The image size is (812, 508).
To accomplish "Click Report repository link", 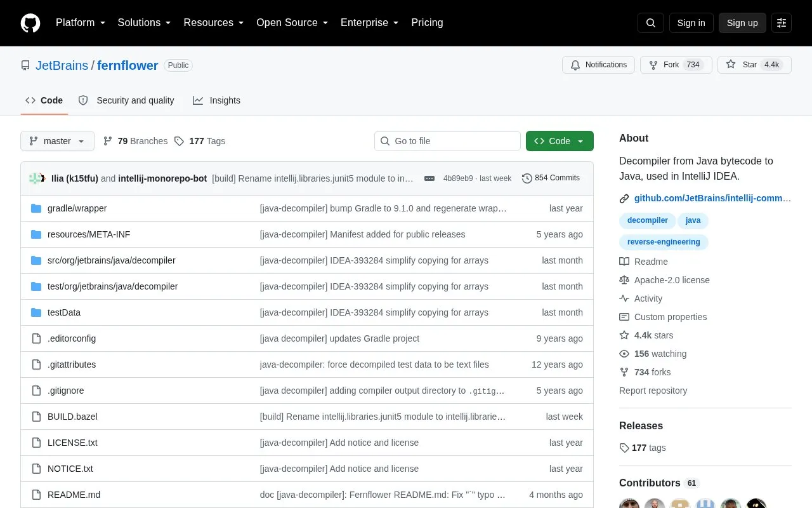I will 653,391.
